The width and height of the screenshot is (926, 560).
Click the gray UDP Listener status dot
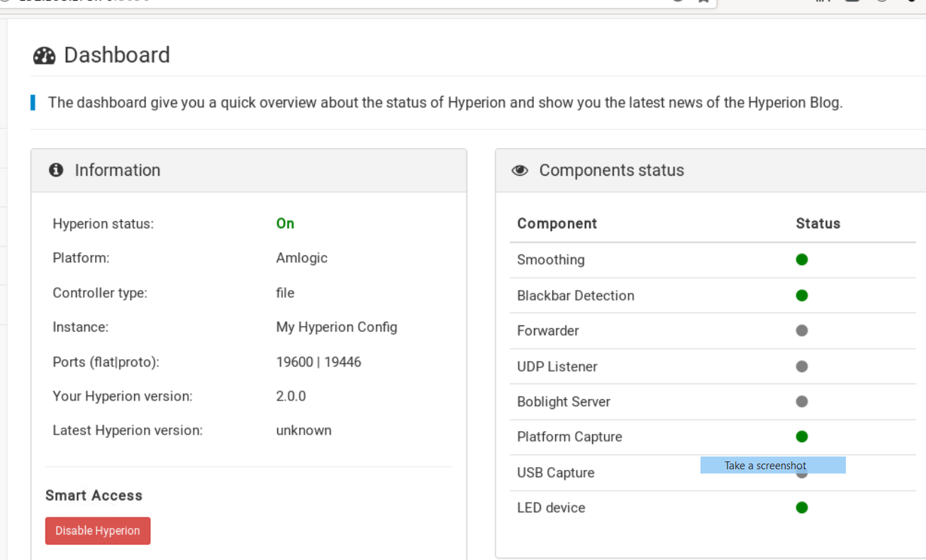click(x=802, y=366)
